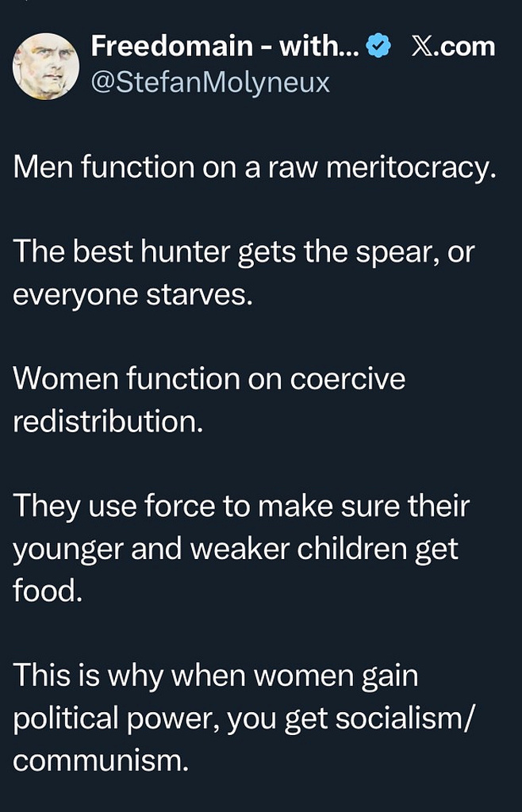The image size is (522, 812).
Task: Open the @StefanMolyneux handle link
Action: point(210,82)
